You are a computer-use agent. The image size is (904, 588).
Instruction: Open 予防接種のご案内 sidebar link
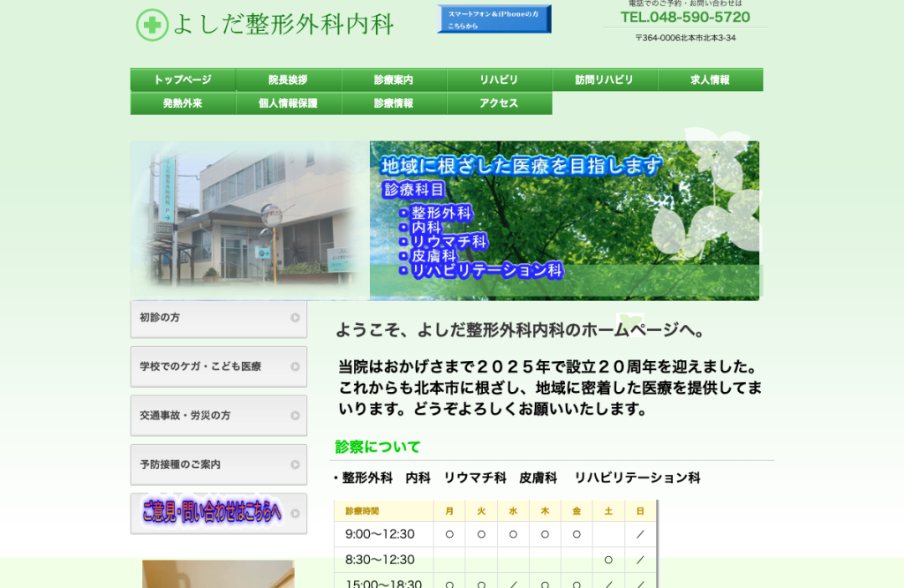tap(219, 464)
